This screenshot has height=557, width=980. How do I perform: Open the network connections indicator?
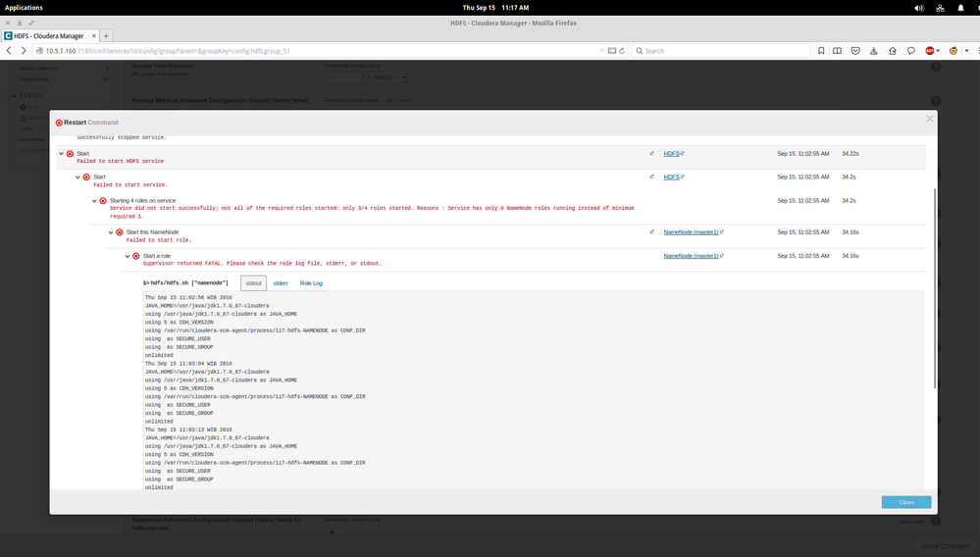[x=940, y=8]
